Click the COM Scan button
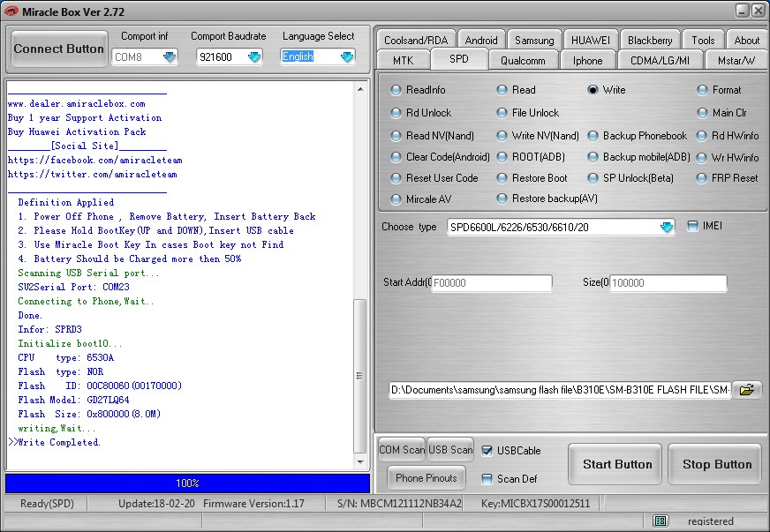Viewport: 770px width, 532px height. 402,450
